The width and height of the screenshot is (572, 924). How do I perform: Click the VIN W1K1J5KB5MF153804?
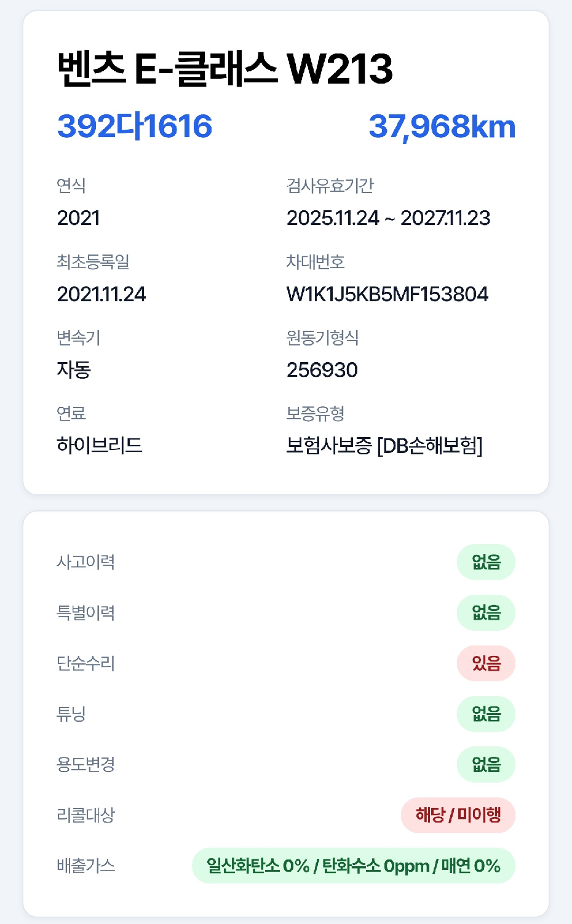pyautogui.click(x=387, y=294)
